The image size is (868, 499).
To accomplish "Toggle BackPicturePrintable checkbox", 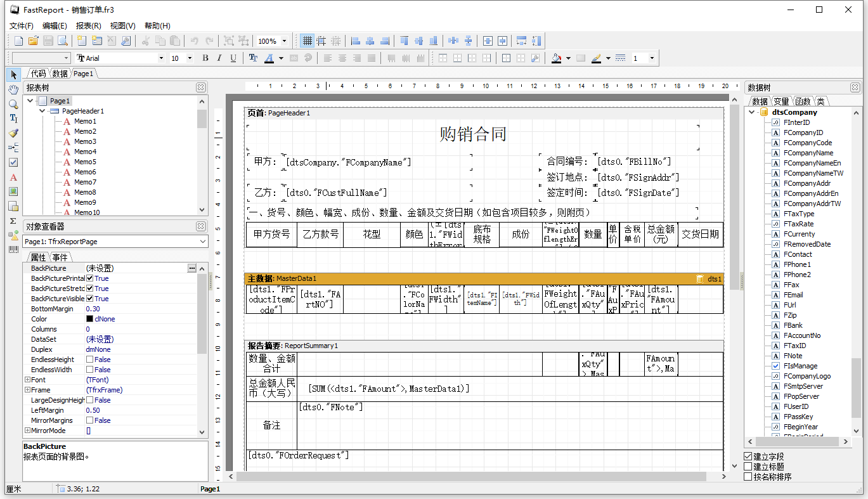I will click(x=90, y=278).
